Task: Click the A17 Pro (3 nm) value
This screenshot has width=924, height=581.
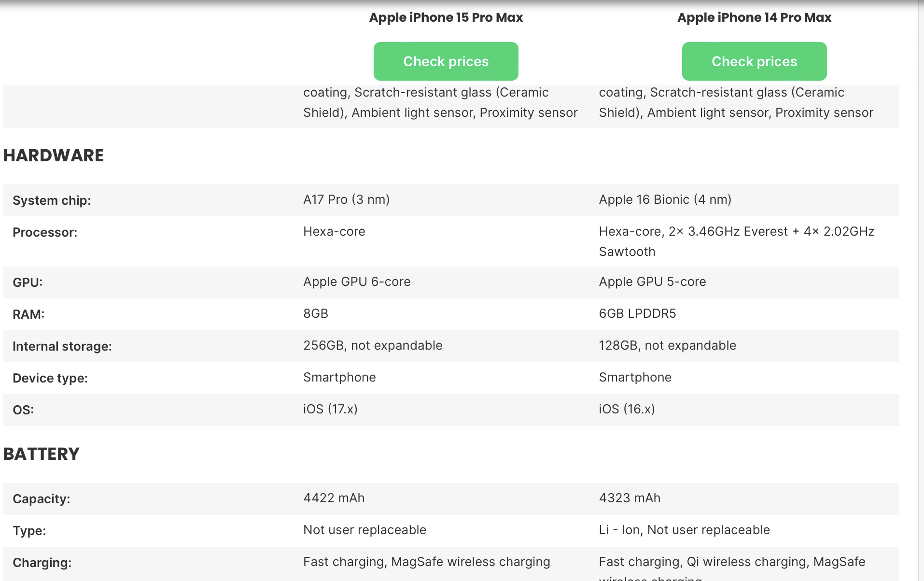Action: pos(346,199)
